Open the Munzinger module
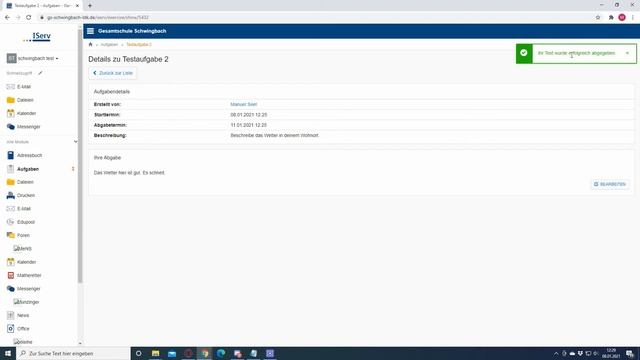The width and height of the screenshot is (640, 360). pos(27,302)
